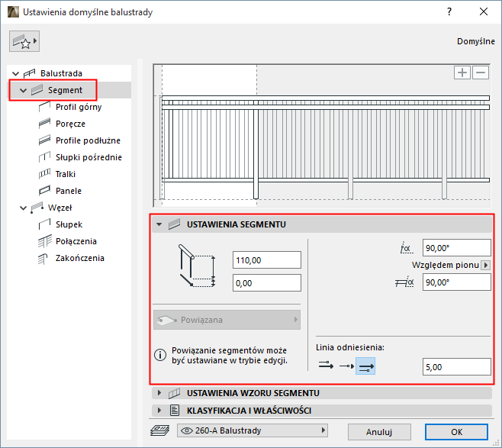Zoom out preview with minus button
The width and height of the screenshot is (502, 448).
pos(481,73)
